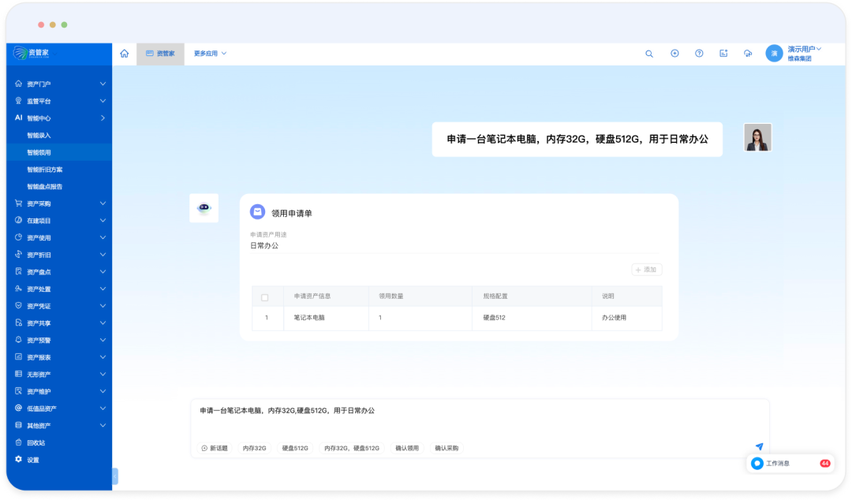Click the 确认领用 chip
Image resolution: width=852 pixels, height=500 pixels.
pyautogui.click(x=407, y=448)
